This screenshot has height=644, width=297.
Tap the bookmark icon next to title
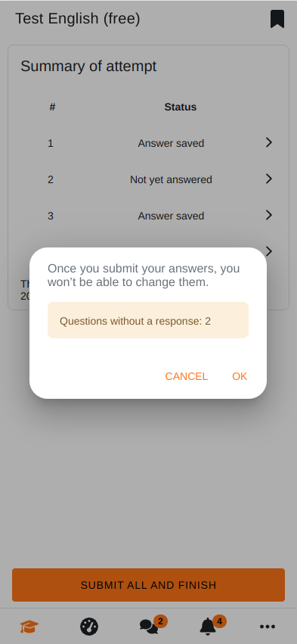coord(277,19)
